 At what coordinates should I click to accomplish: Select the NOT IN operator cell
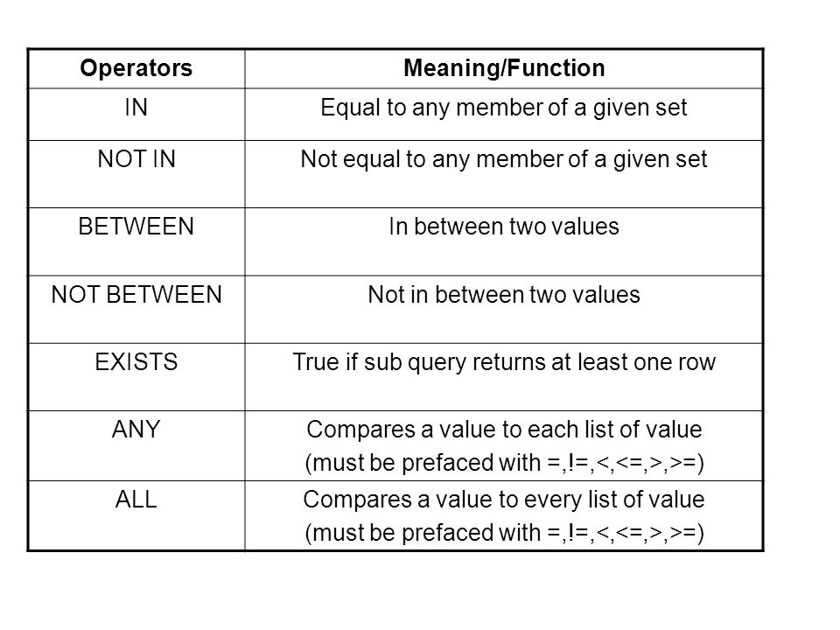pyautogui.click(x=136, y=174)
